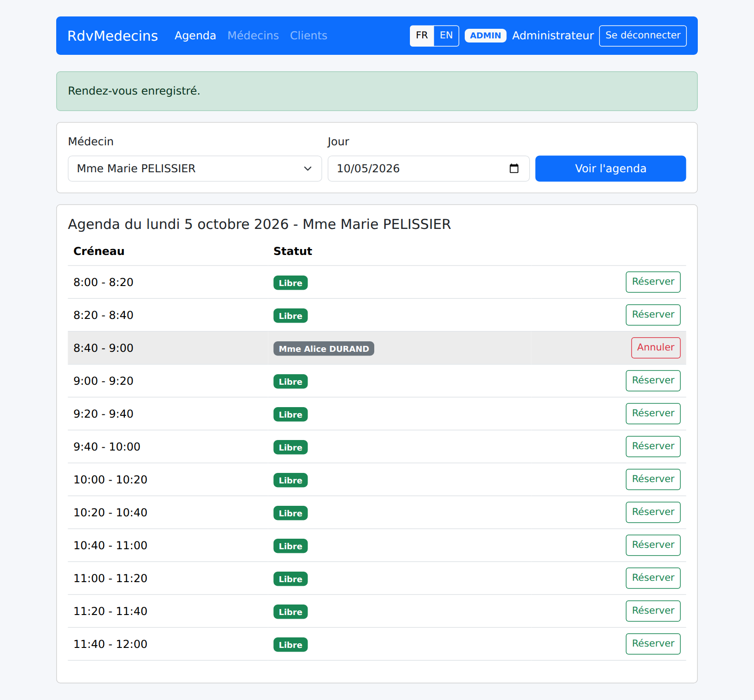The image size is (754, 700).
Task: Switch language to FR
Action: pyautogui.click(x=422, y=36)
